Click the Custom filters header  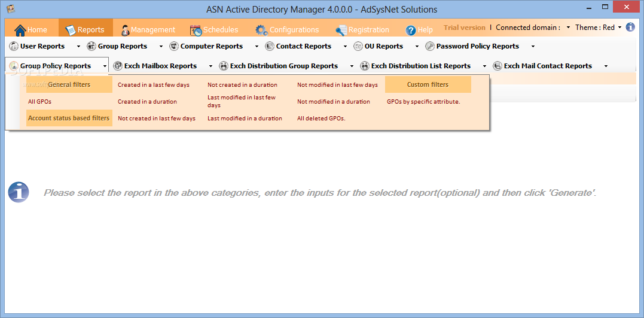pyautogui.click(x=428, y=84)
